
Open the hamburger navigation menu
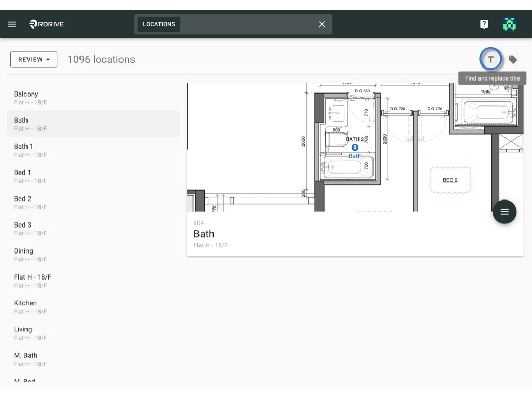12,24
